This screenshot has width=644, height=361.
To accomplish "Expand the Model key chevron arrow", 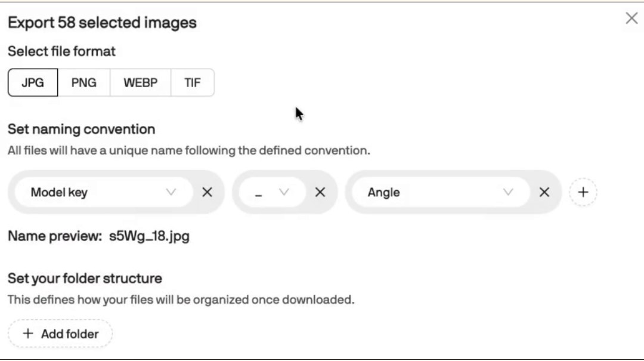I will point(171,192).
